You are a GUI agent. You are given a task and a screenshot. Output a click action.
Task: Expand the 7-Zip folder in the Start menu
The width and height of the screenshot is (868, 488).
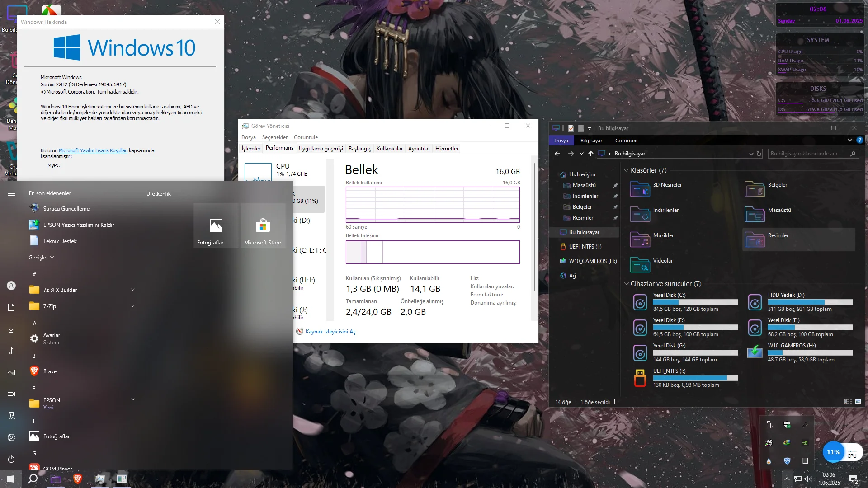(133, 306)
